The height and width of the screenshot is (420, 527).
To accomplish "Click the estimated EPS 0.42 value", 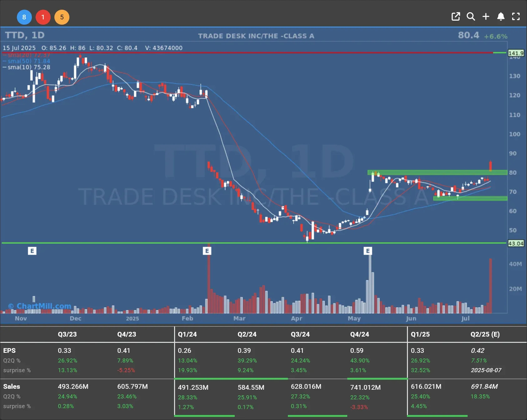I will pyautogui.click(x=478, y=351).
